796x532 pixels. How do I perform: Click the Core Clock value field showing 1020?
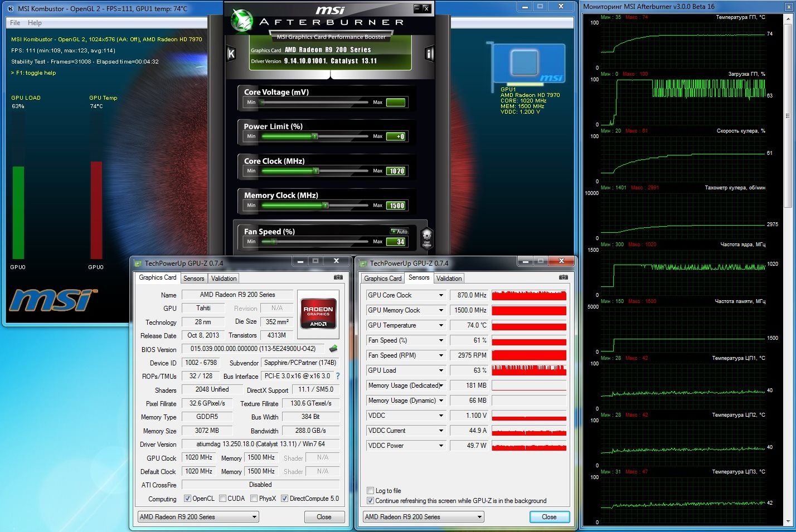396,171
